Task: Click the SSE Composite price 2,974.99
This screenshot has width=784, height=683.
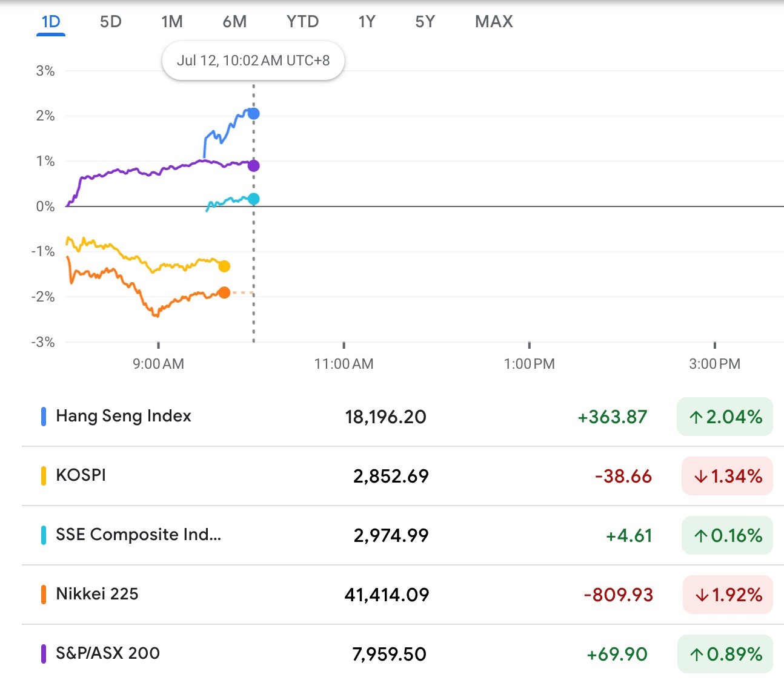Action: click(391, 535)
